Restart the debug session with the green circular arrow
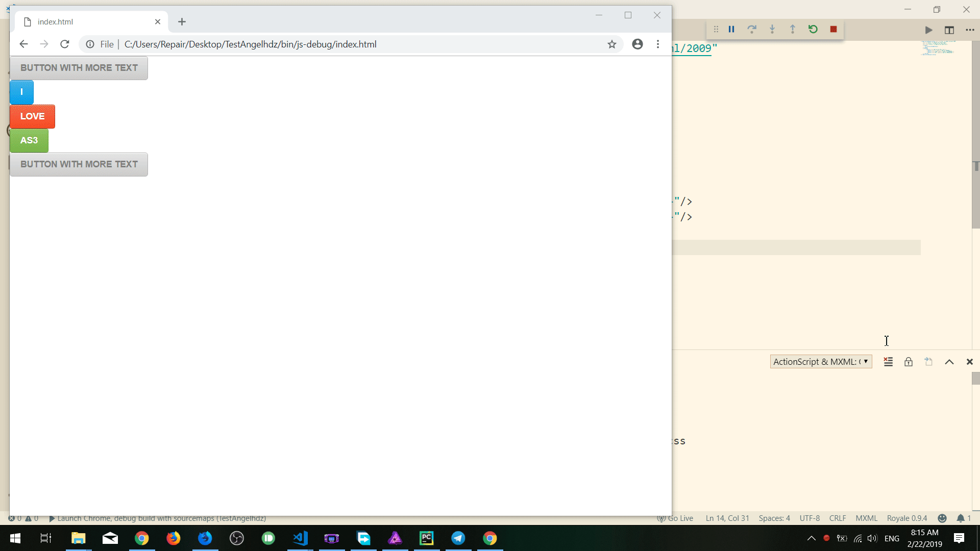The width and height of the screenshot is (980, 551). click(813, 29)
